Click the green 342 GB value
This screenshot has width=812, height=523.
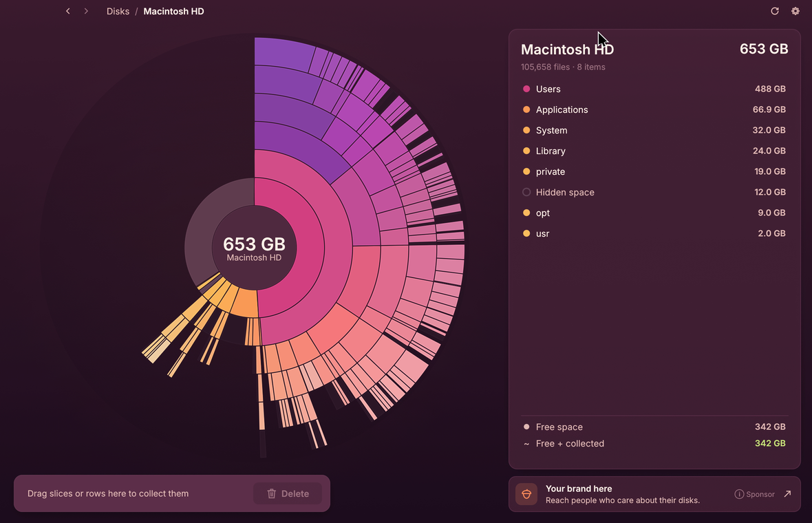pos(770,444)
